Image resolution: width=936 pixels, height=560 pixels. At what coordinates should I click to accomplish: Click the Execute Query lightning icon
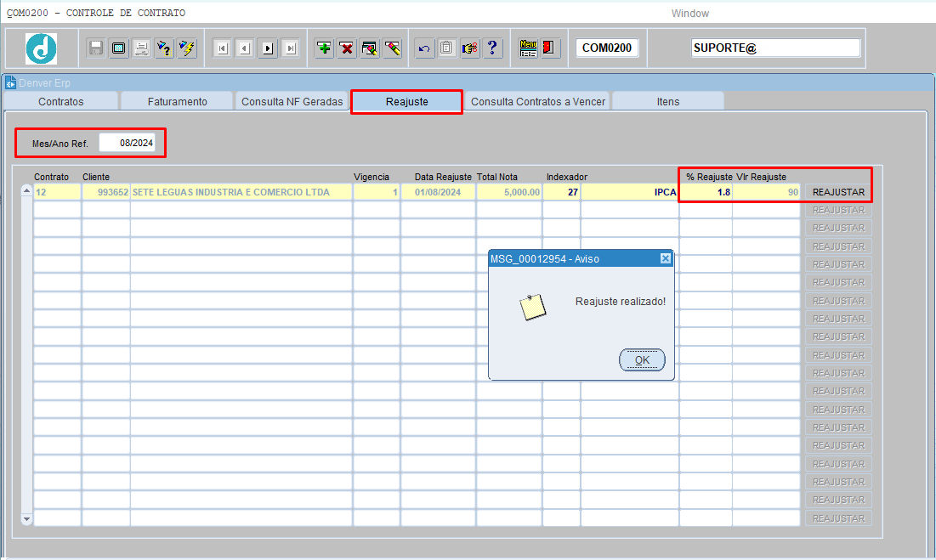[186, 48]
